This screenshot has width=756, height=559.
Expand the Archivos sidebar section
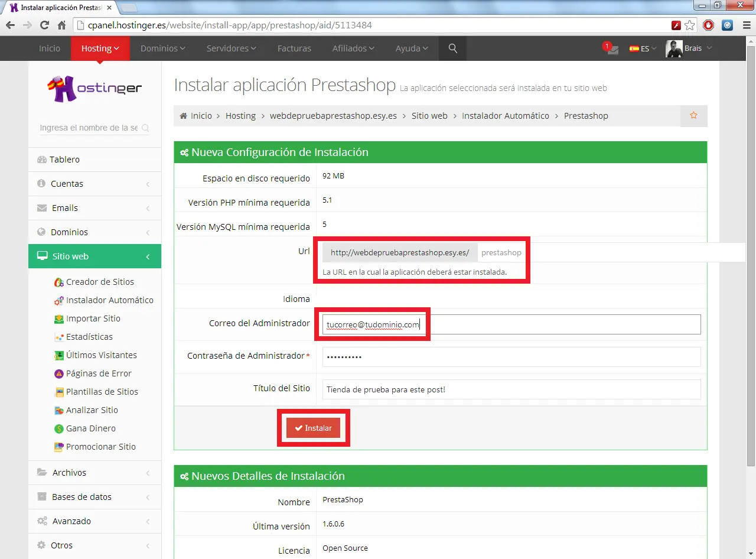tap(94, 473)
